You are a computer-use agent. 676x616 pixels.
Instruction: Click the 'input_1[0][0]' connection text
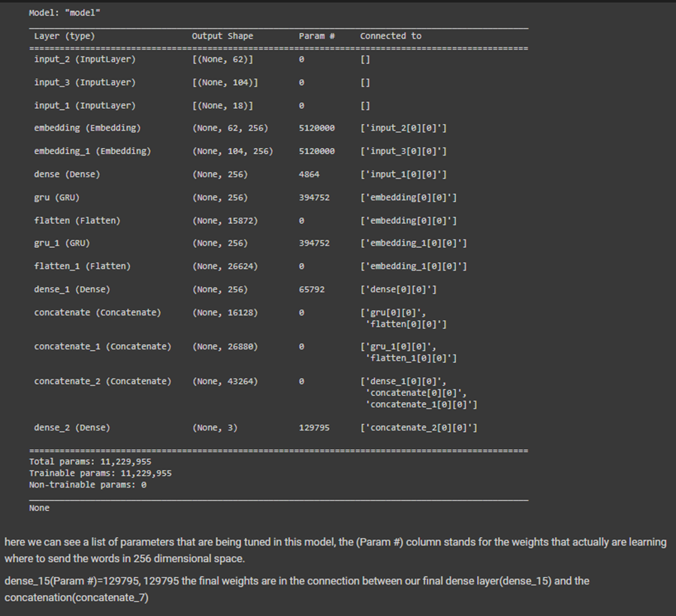click(403, 174)
